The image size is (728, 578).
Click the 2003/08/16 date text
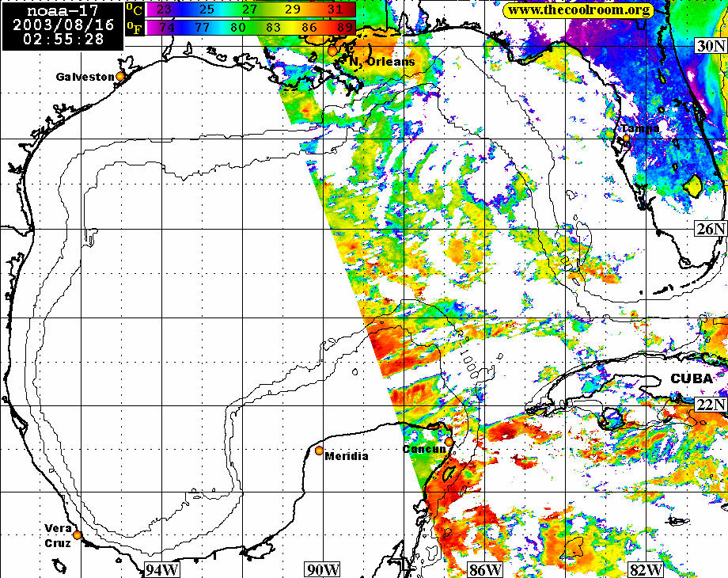click(x=63, y=25)
